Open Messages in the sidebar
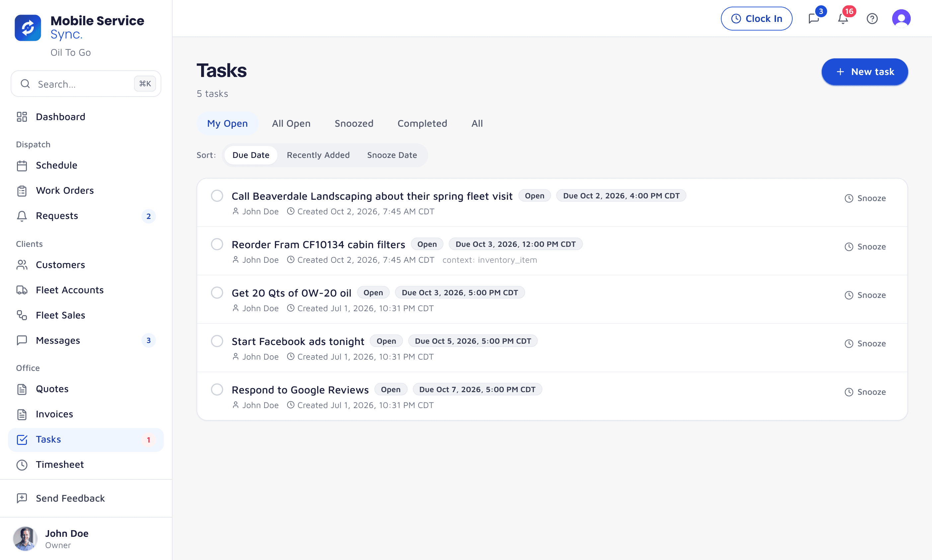The image size is (932, 560). tap(86, 340)
